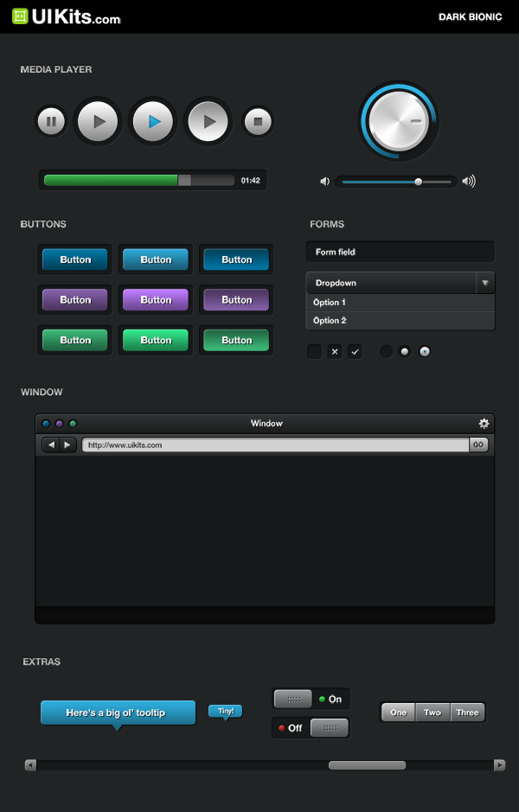Click the bright purple middle Button
The image size is (519, 812).
pos(156,300)
